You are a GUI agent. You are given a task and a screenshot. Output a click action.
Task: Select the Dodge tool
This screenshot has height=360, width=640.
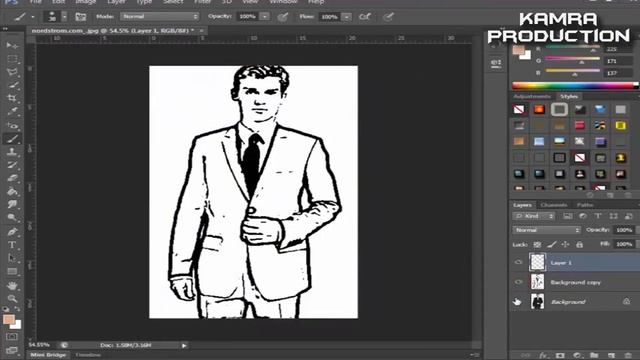pos(12,218)
